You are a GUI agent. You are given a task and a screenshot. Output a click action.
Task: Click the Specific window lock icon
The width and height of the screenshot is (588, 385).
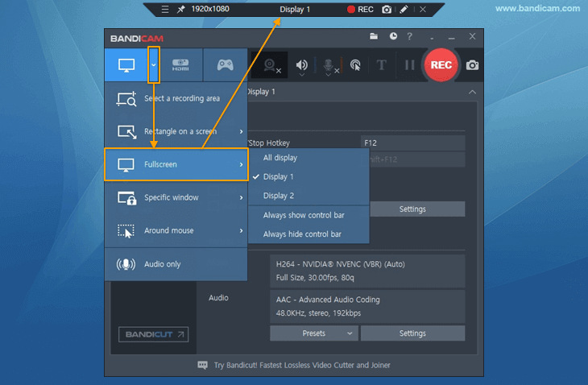tap(126, 198)
